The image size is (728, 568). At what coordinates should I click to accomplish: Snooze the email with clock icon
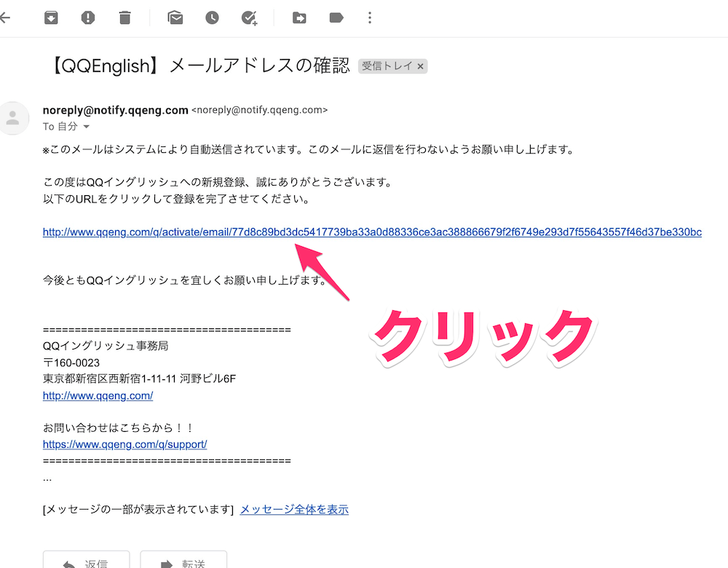[x=212, y=18]
